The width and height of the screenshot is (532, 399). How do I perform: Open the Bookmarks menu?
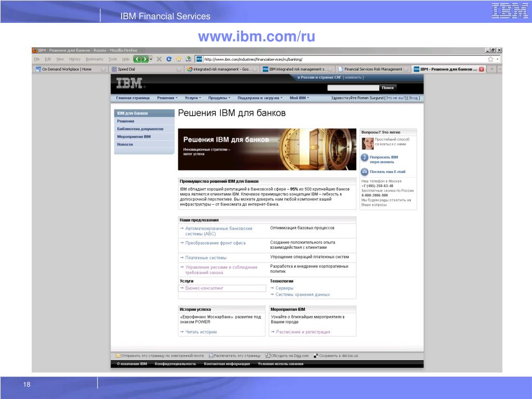pyautogui.click(x=95, y=59)
